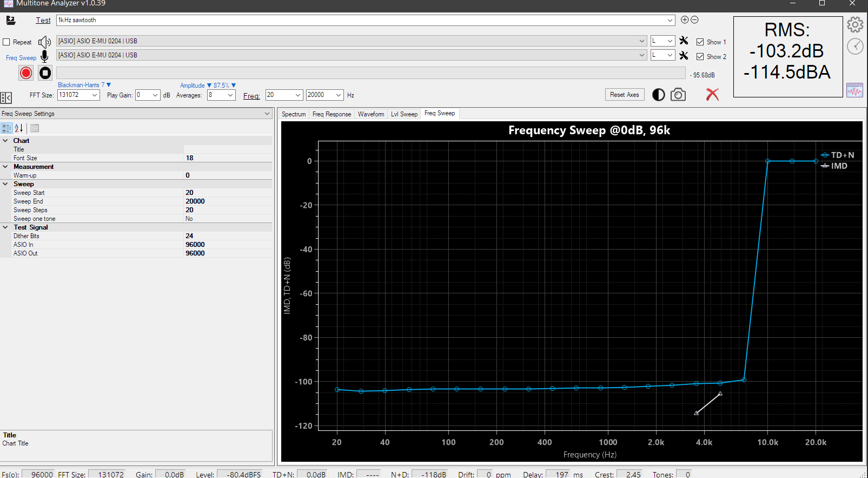Image resolution: width=868 pixels, height=478 pixels.
Task: Select the Dither Bits value 24
Action: tap(228, 236)
